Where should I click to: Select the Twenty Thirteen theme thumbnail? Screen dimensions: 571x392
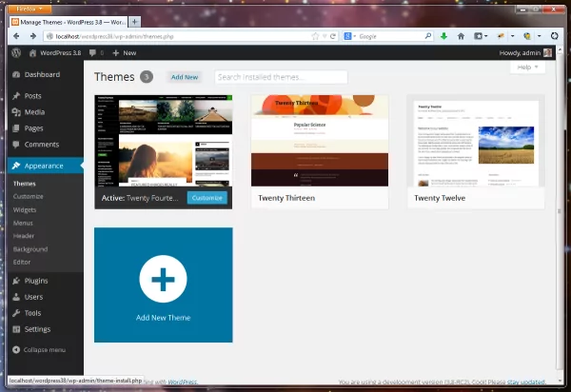coord(320,140)
